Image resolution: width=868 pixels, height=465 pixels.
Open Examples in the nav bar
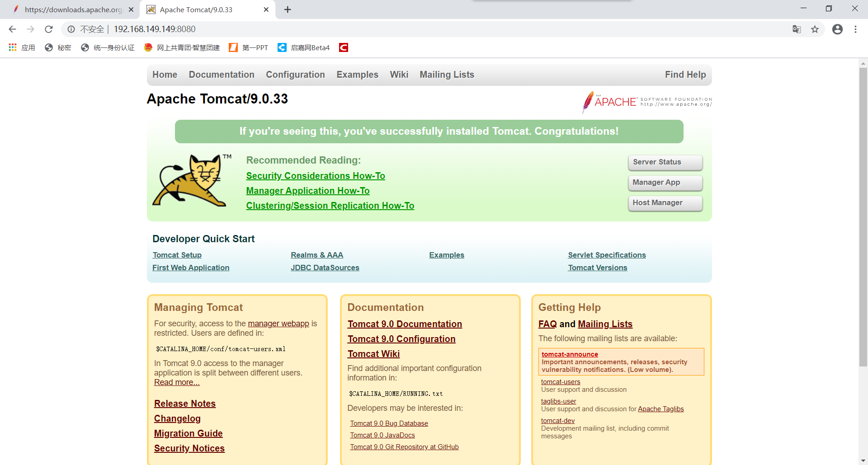tap(357, 75)
